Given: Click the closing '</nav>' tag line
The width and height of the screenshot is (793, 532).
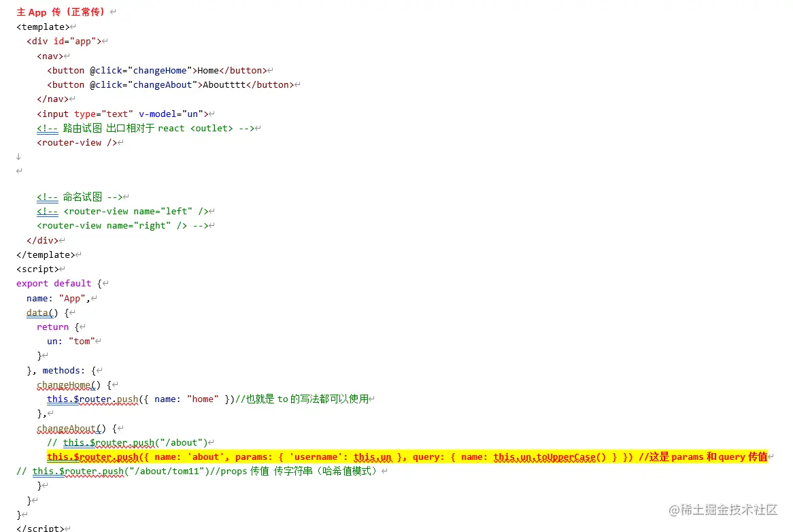Looking at the screenshot, I should point(52,99).
